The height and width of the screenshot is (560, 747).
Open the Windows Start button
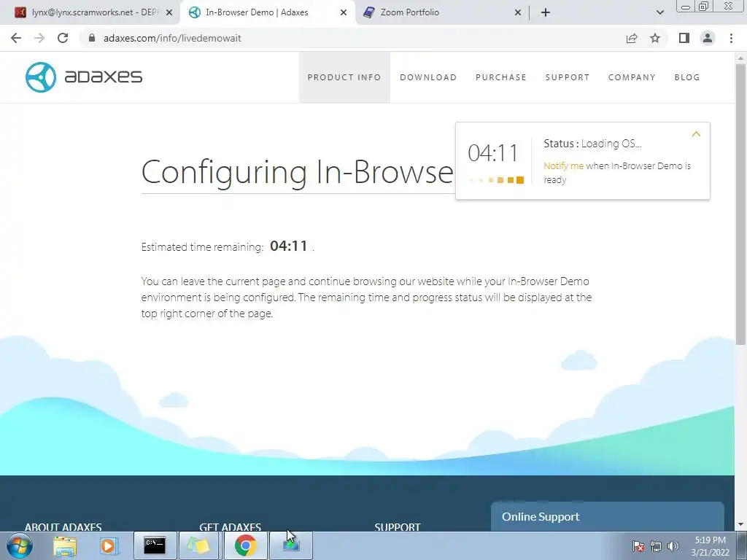[x=20, y=545]
